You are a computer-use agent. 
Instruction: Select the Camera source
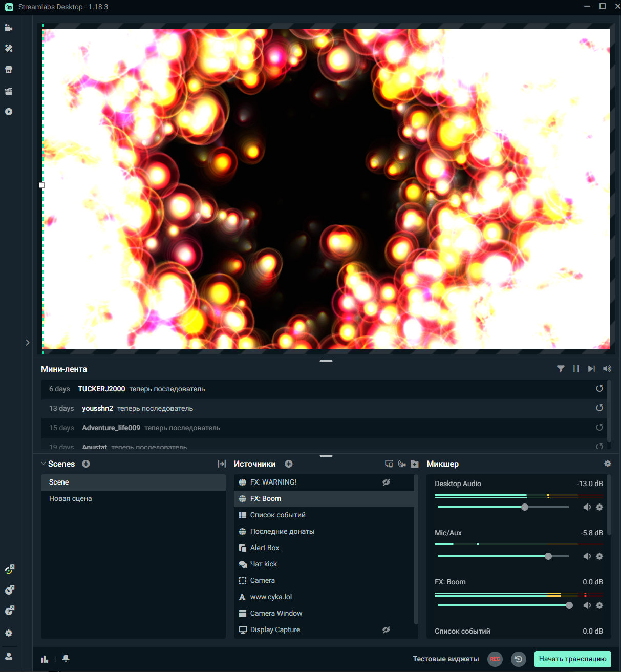[324, 581]
